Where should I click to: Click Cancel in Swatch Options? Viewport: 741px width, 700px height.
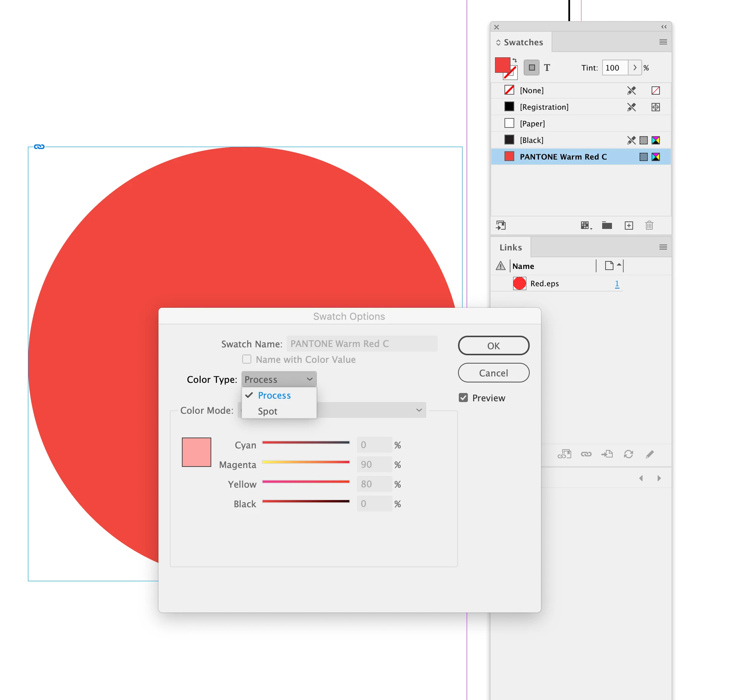[493, 373]
